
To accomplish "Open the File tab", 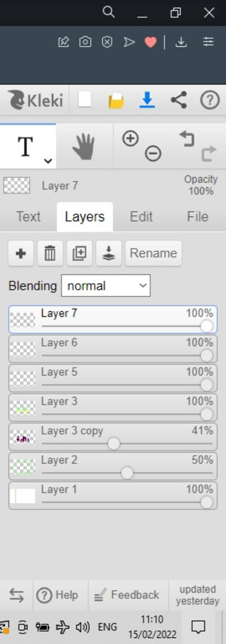I will (x=197, y=216).
